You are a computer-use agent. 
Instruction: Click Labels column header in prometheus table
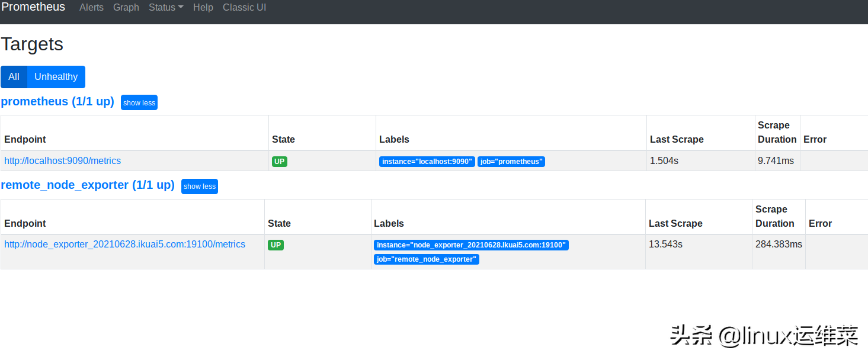(x=394, y=140)
